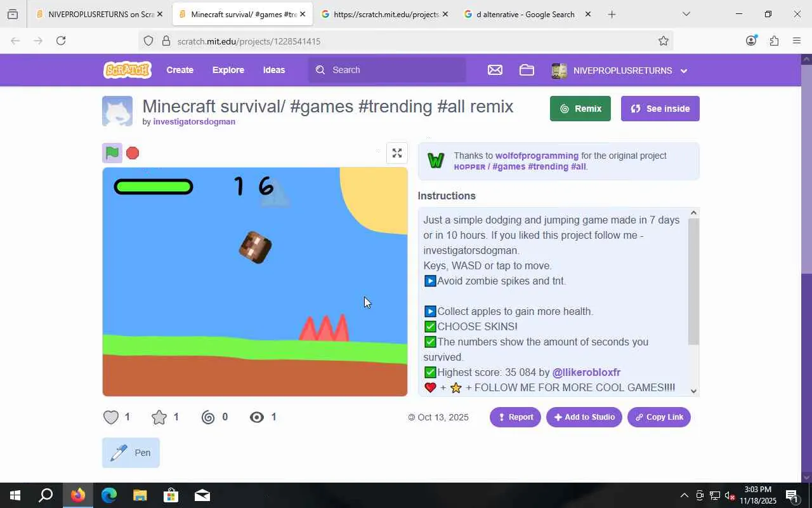Open the Windows Start menu
This screenshot has width=812, height=508.
(15, 495)
